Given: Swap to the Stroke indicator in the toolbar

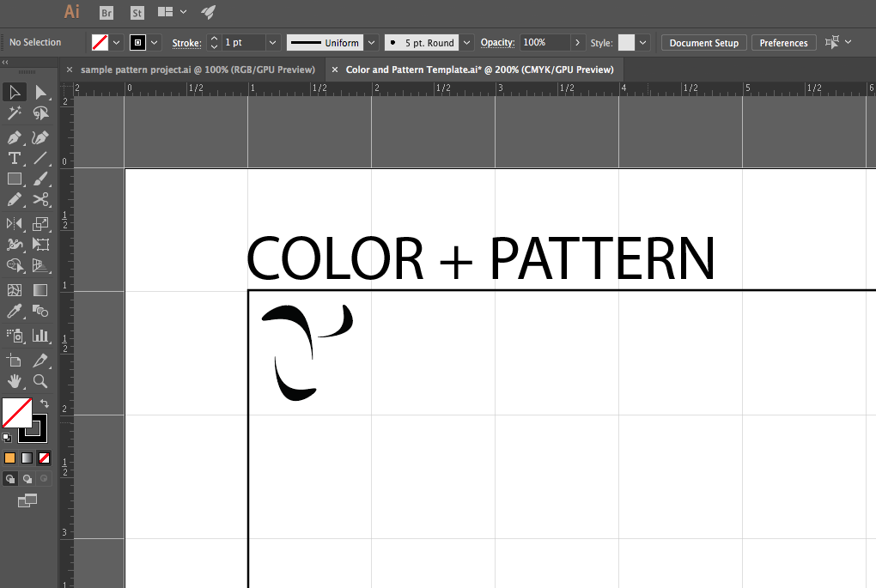Looking at the screenshot, I should click(x=33, y=430).
